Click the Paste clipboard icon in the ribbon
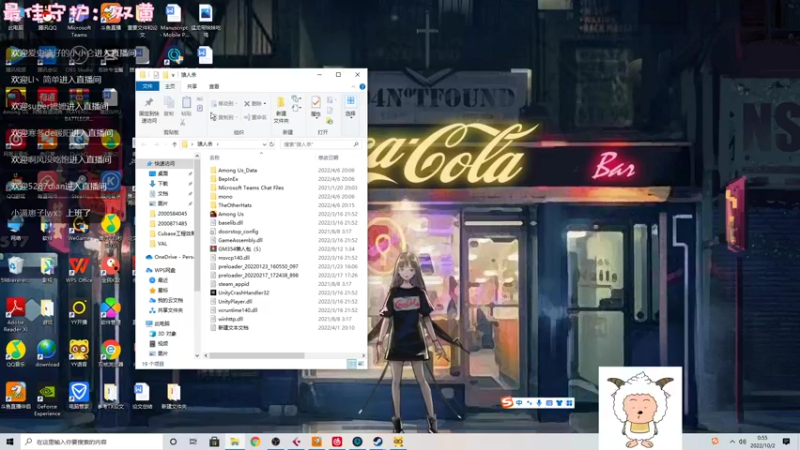This screenshot has height=450, width=800. [186, 102]
